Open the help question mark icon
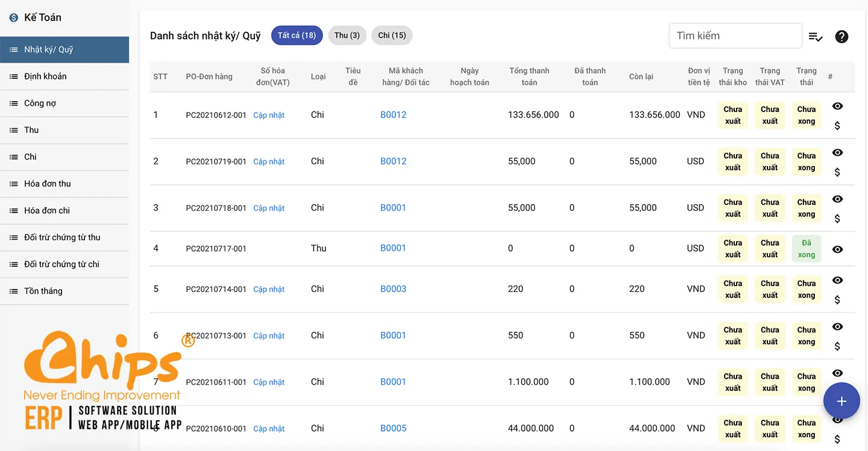 click(841, 37)
